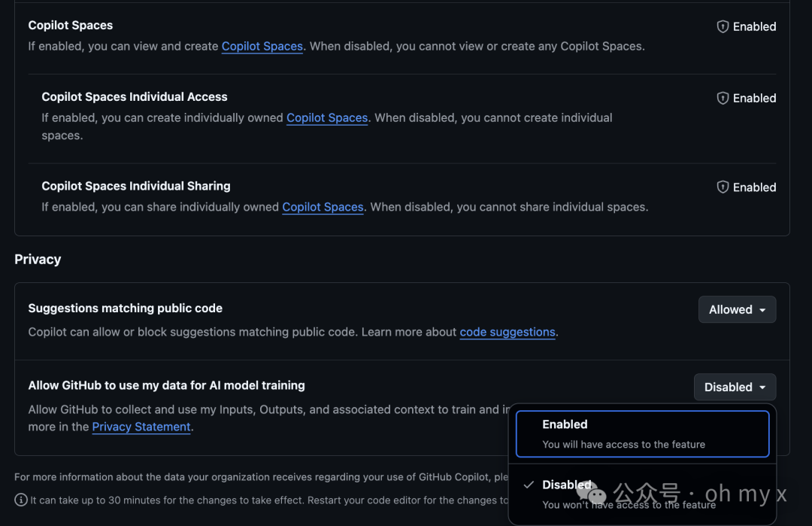This screenshot has width=812, height=526.
Task: Click Copilot Spaces link in Individual Access description
Action: pos(326,117)
